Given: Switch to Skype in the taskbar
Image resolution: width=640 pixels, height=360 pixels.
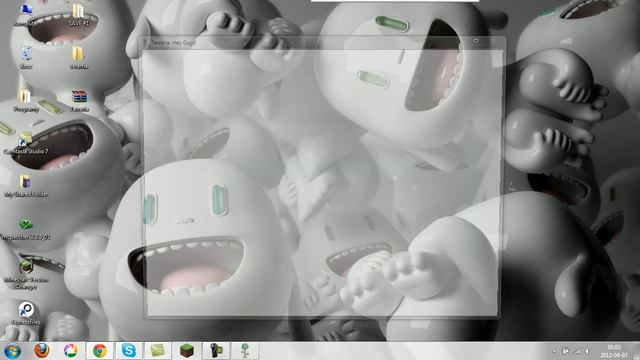Looking at the screenshot, I should 129,351.
